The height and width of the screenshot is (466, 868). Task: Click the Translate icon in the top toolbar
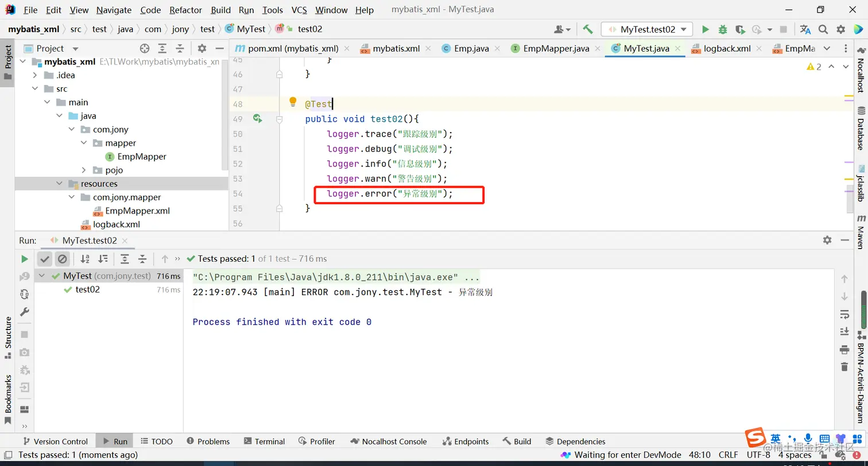pyautogui.click(x=805, y=29)
